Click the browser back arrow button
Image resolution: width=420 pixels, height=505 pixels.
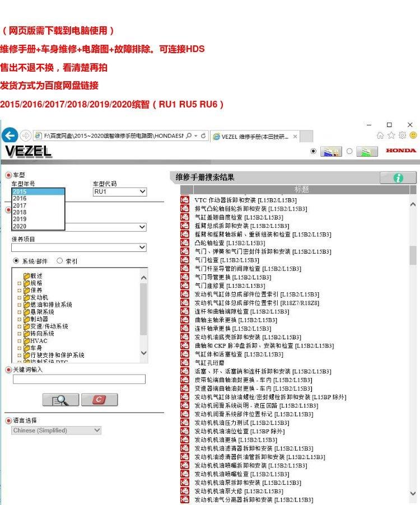tap(10, 135)
